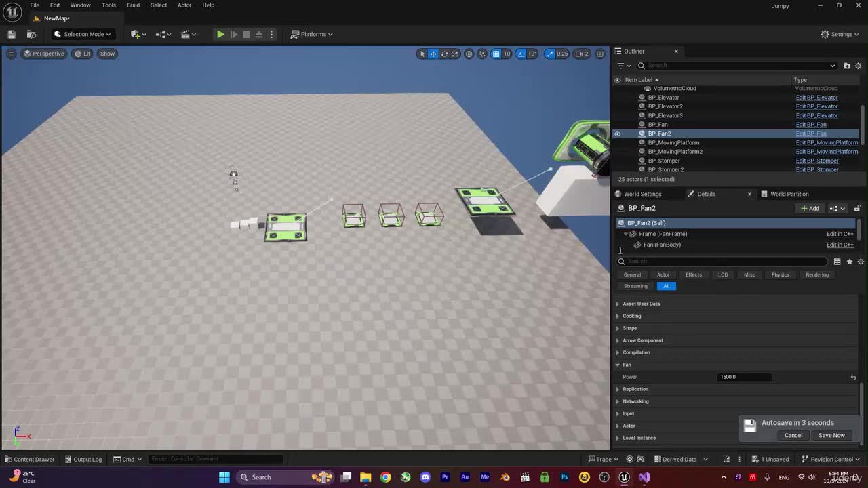This screenshot has height=488, width=868.
Task: Toggle the Details panel lock
Action: click(x=857, y=209)
